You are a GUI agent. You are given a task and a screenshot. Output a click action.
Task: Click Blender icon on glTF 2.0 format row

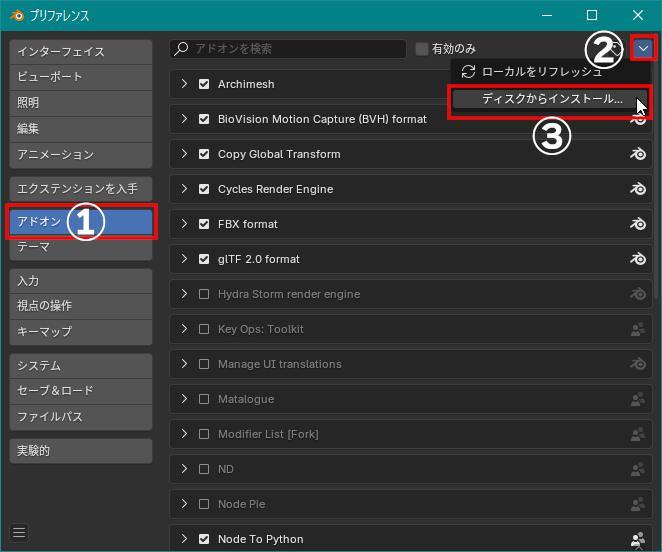coord(638,259)
